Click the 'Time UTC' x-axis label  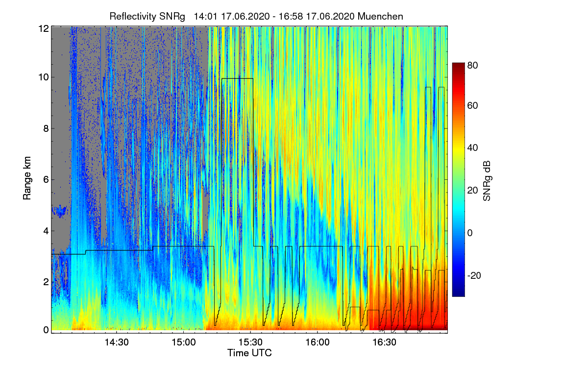coord(249,353)
